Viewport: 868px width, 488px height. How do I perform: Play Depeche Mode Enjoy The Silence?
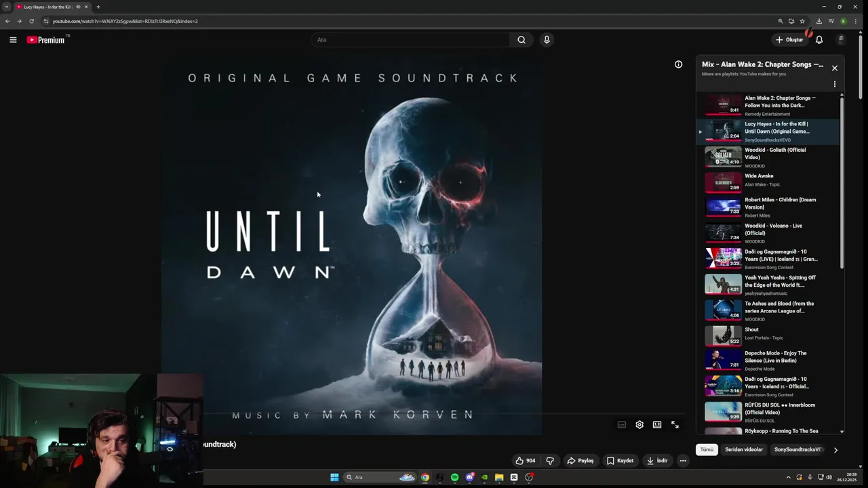pos(769,361)
